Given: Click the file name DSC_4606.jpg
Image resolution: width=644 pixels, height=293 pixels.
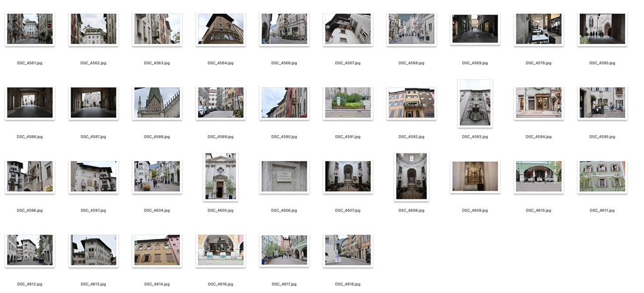Looking at the screenshot, I should click(x=284, y=211).
